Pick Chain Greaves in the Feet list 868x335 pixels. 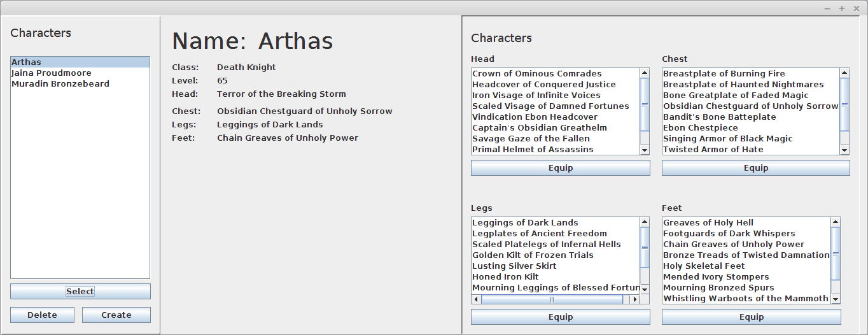(746, 244)
